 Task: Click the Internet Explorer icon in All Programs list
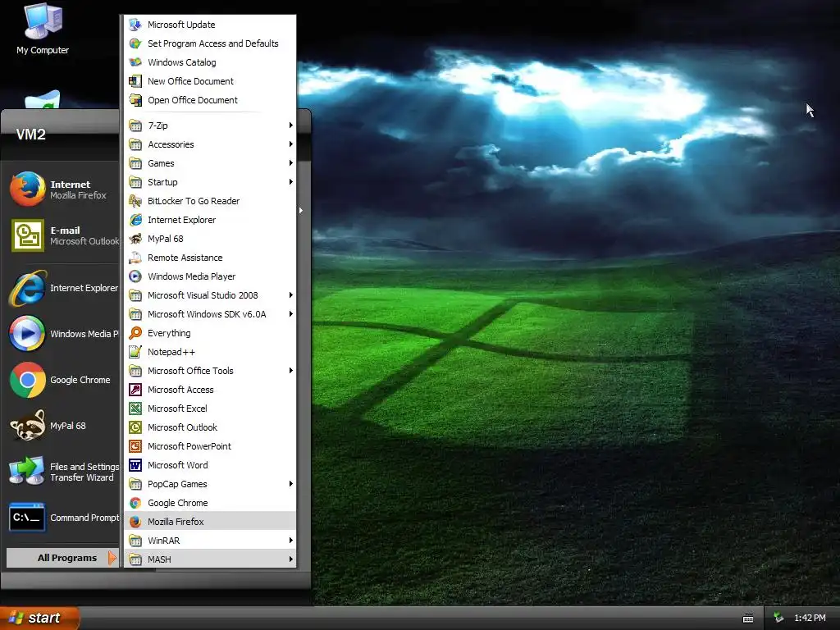coord(135,220)
